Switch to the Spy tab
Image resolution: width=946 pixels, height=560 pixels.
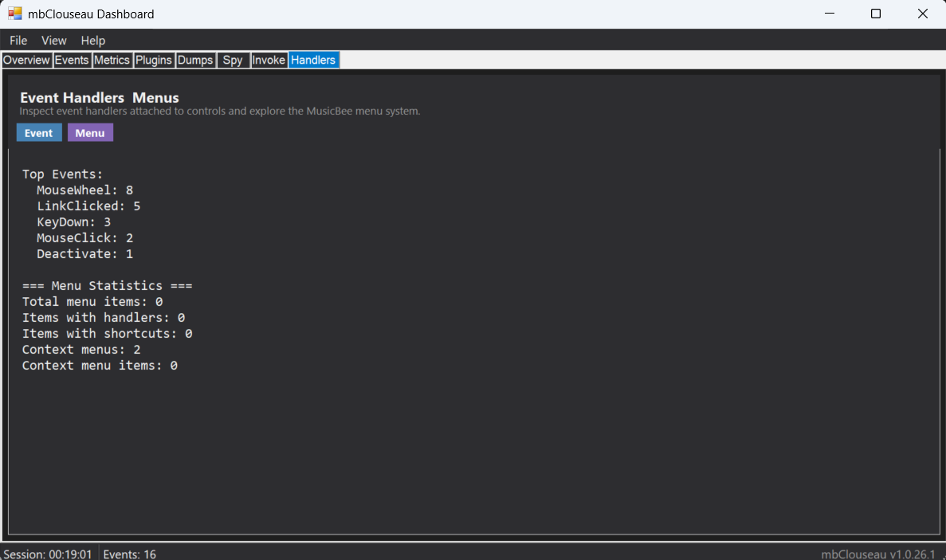(233, 60)
